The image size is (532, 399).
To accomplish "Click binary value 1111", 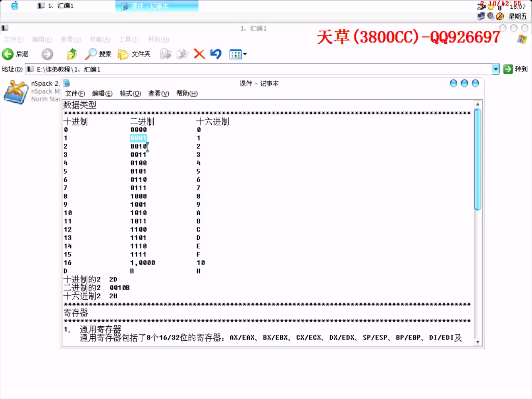I will 138,254.
